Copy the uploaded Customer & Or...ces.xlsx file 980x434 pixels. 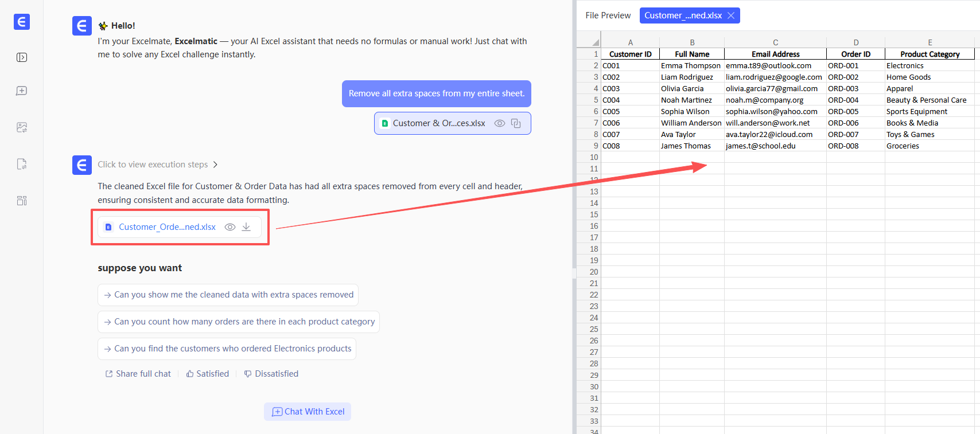tap(516, 123)
